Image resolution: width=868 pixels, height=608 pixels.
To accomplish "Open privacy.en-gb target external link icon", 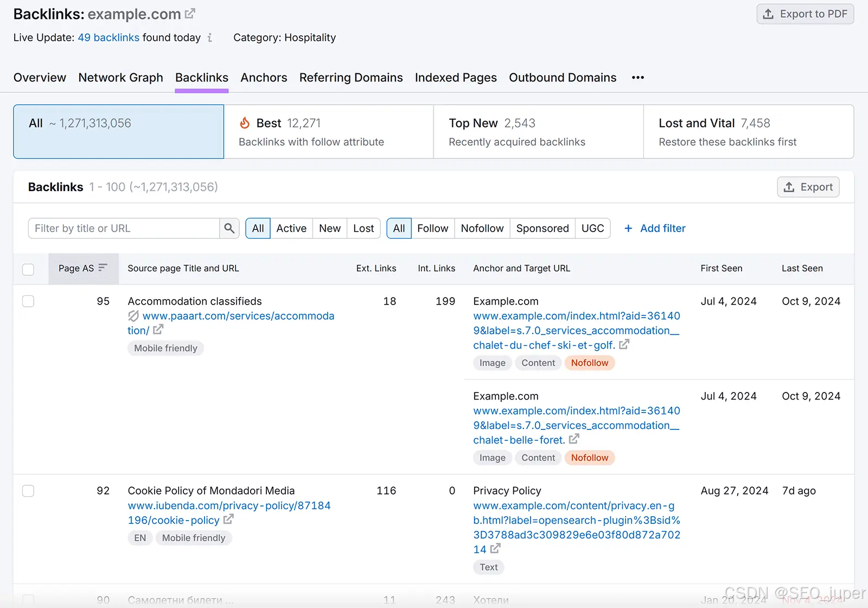I will (495, 549).
